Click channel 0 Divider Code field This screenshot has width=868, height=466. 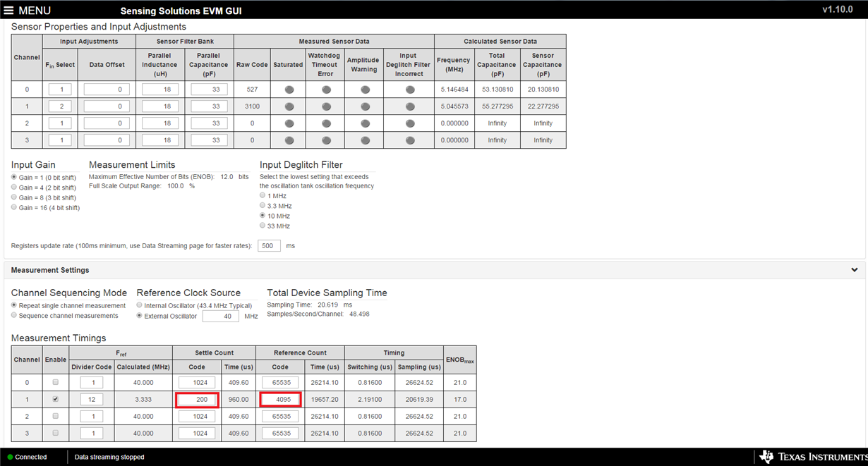92,382
